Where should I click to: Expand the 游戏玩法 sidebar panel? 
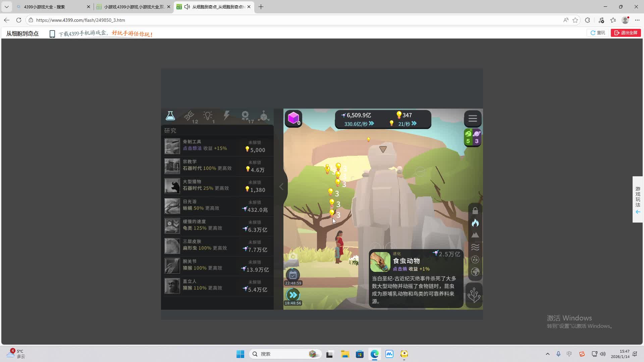pyautogui.click(x=638, y=199)
